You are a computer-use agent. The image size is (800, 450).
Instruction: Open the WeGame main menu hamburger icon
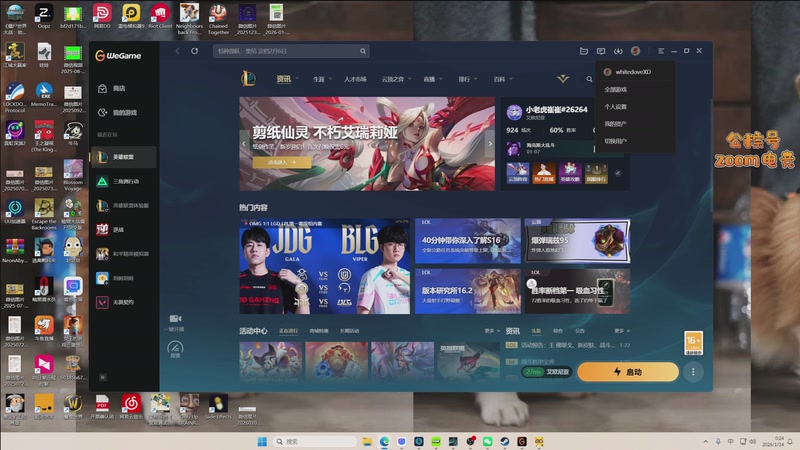tap(661, 51)
